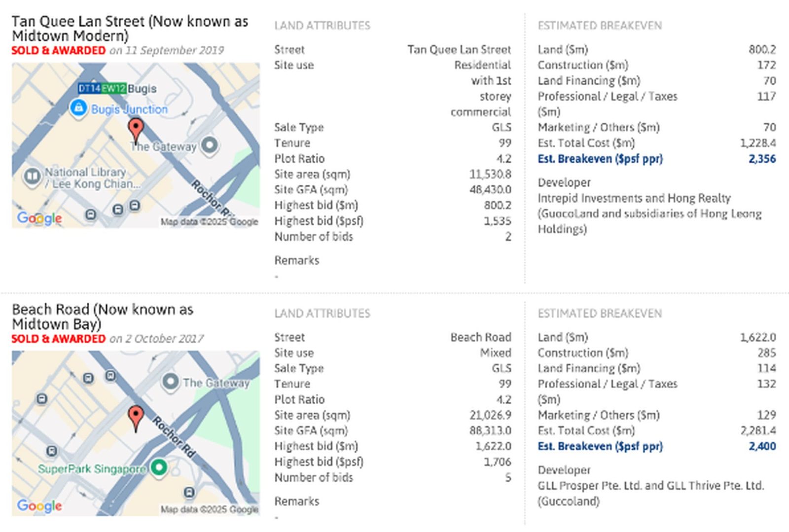This screenshot has width=789, height=532.
Task: Click the green SuperPark Singapore marker icon
Action: 159,467
